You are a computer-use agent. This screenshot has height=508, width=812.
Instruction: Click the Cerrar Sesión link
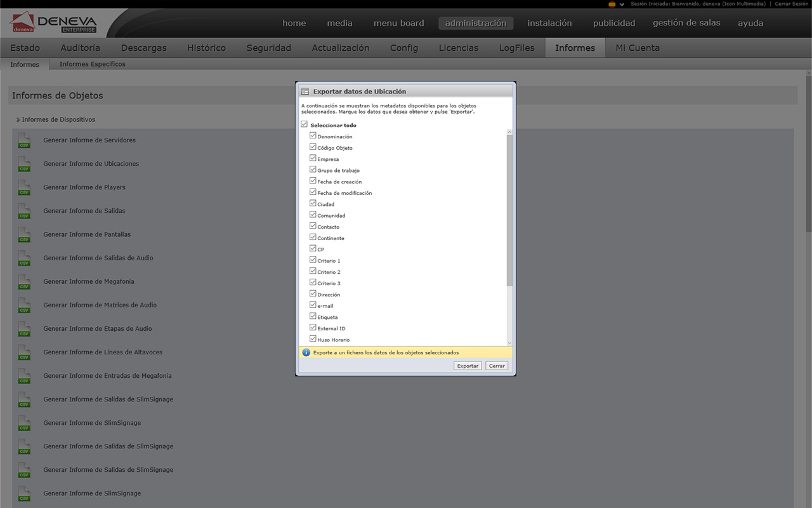(x=791, y=4)
